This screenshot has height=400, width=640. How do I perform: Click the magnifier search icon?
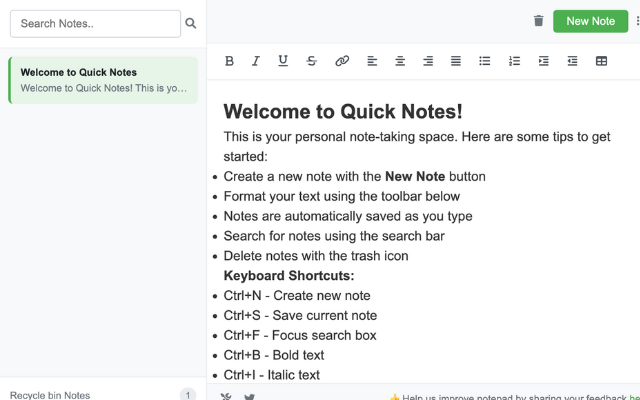[191, 23]
